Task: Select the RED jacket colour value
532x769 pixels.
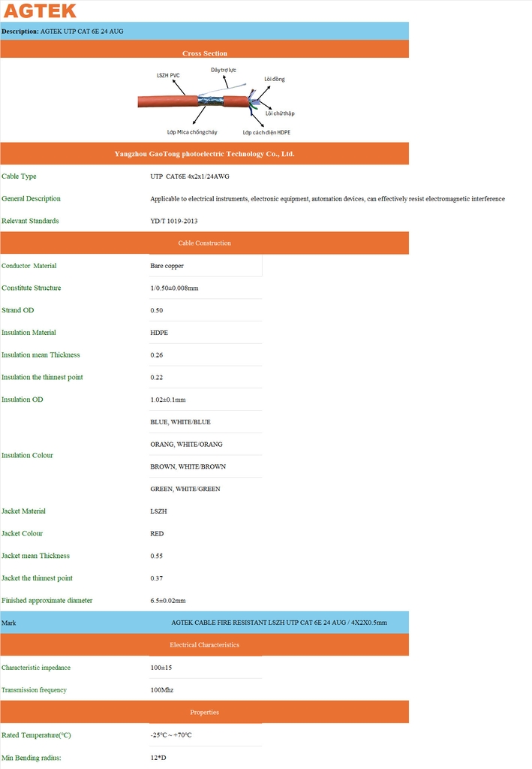Action: [x=158, y=534]
